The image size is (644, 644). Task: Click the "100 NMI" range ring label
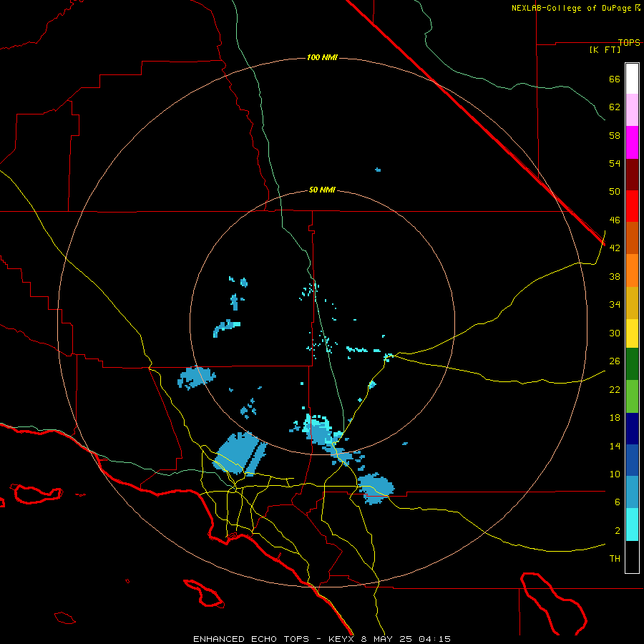[322, 57]
